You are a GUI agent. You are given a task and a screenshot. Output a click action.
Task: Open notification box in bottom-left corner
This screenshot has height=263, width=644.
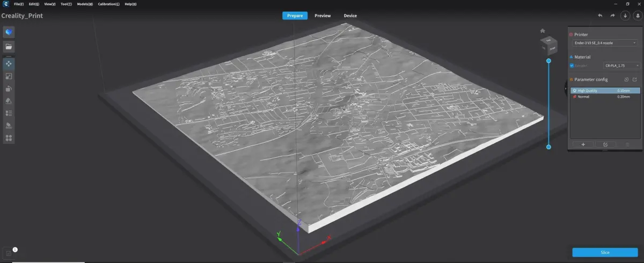pos(8,253)
